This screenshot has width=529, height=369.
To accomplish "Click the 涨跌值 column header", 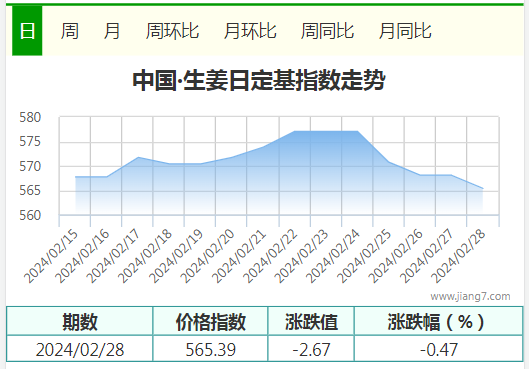I will click(311, 321).
